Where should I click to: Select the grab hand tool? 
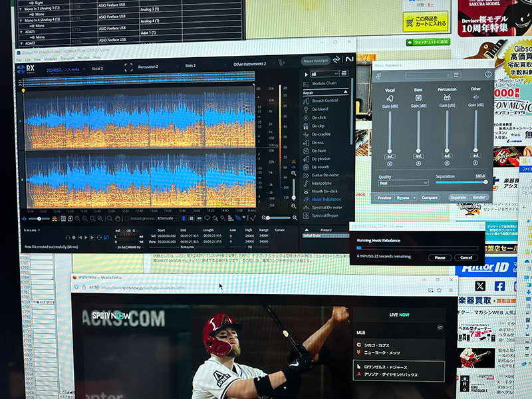(x=118, y=219)
